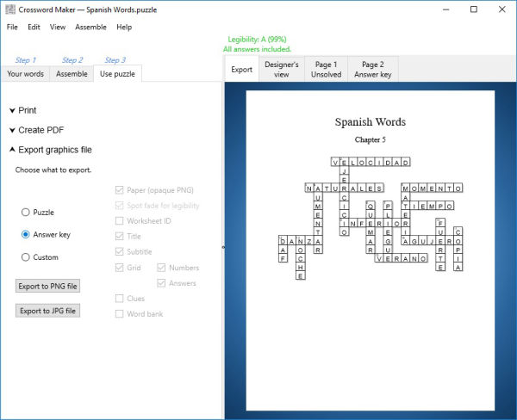The height and width of the screenshot is (420, 517).
Task: Click the VELOCIDAD word in crossword preview
Action: (371, 162)
